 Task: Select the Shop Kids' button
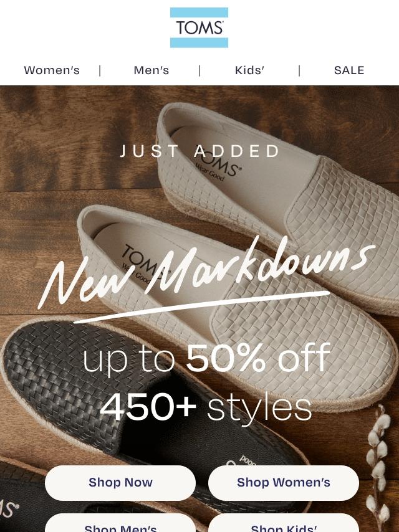[x=284, y=523]
